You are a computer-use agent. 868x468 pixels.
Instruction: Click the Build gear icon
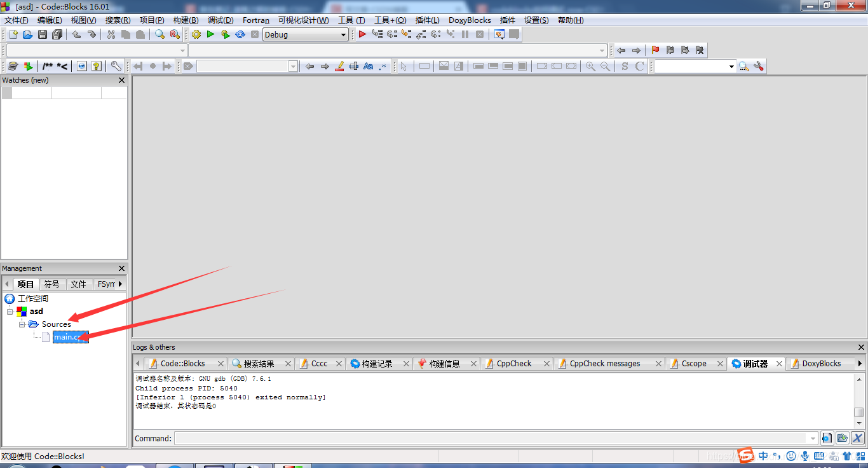click(x=196, y=34)
